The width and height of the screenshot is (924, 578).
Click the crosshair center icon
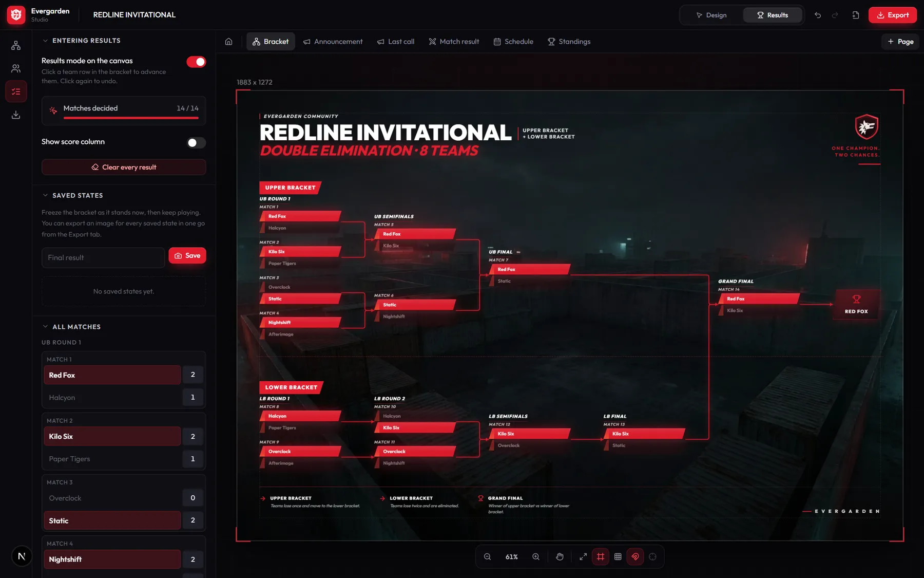coord(653,556)
